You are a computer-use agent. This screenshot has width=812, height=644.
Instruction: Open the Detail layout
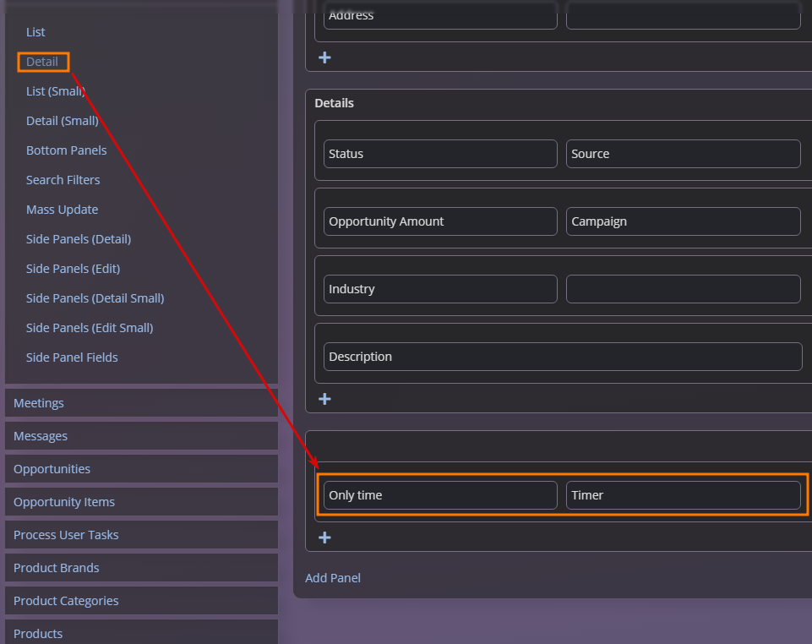click(x=42, y=62)
